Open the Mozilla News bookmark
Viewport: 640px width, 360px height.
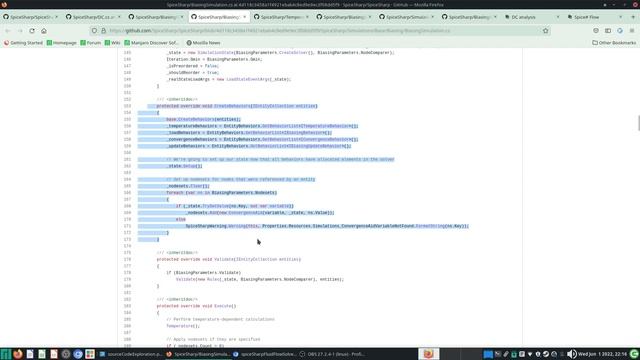203,43
